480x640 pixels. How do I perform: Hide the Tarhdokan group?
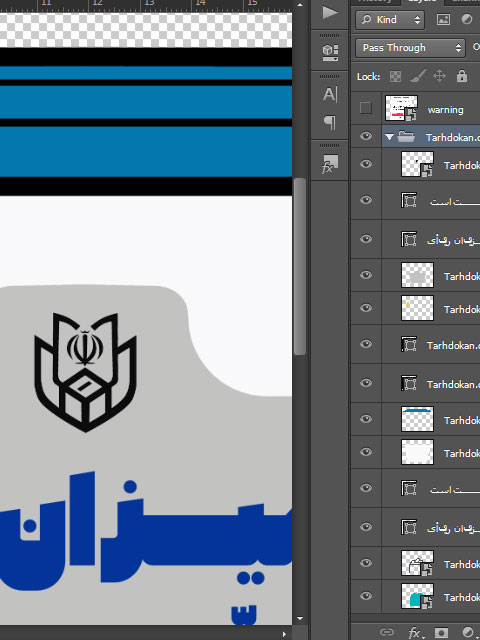click(x=366, y=136)
